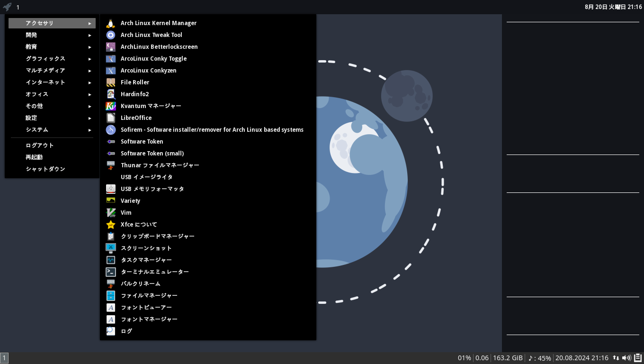This screenshot has height=364, width=644.
Task: Expand the グラフィックス submenu
Action: 45,58
